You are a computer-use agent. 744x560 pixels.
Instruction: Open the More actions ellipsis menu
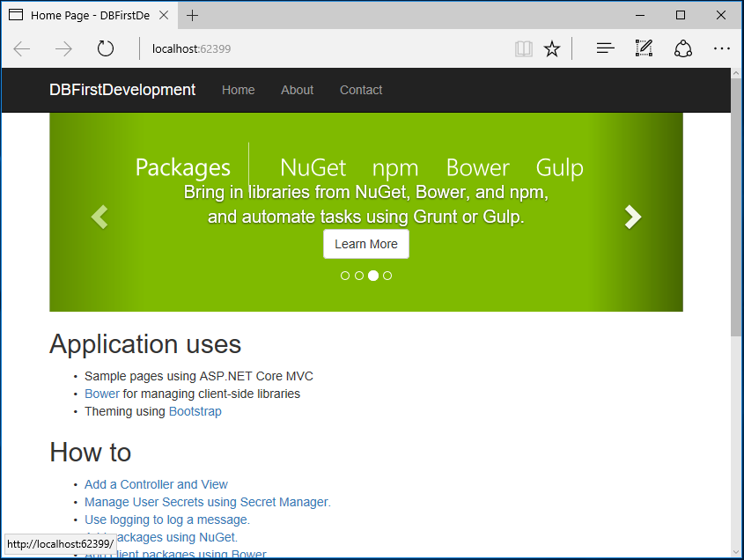tap(722, 48)
